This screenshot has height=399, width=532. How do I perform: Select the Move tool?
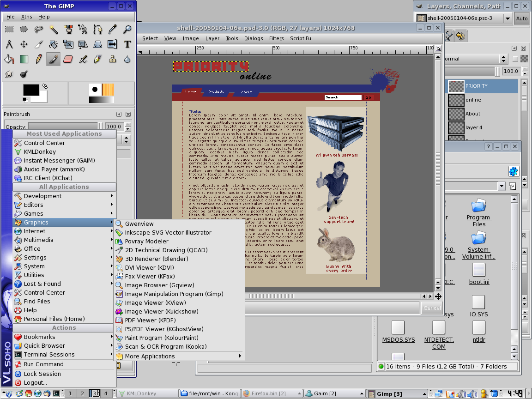tap(24, 44)
